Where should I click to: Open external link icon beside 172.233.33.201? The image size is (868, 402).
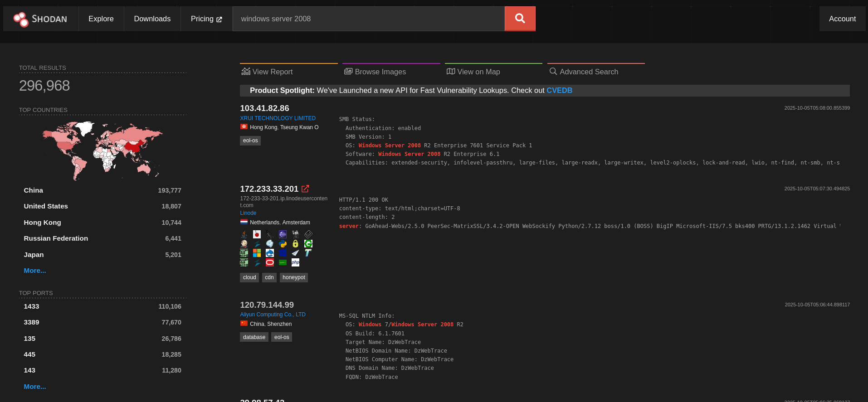(305, 189)
